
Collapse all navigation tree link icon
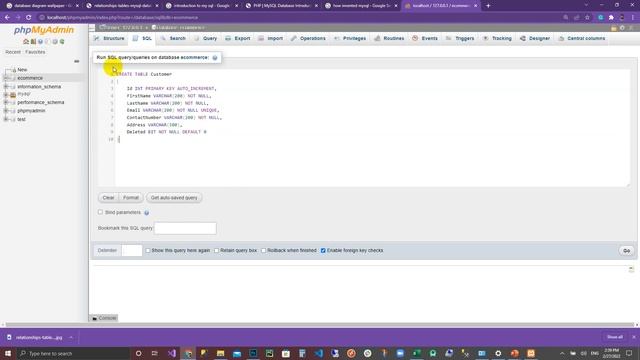point(76,61)
